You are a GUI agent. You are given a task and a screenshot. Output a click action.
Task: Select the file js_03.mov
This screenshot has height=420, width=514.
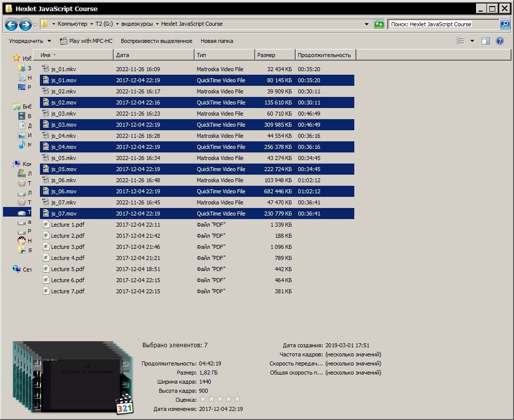tap(197, 124)
